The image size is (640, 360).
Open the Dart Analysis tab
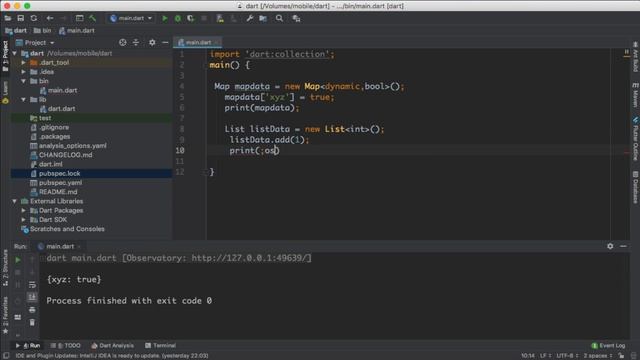(x=113, y=346)
